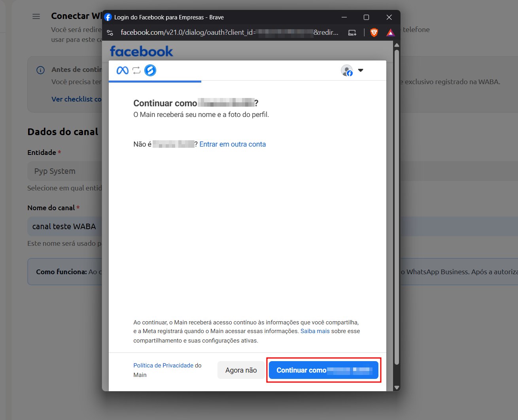518x420 pixels.
Task: Click the hamburger menu icon in background page
Action: pos(36,17)
